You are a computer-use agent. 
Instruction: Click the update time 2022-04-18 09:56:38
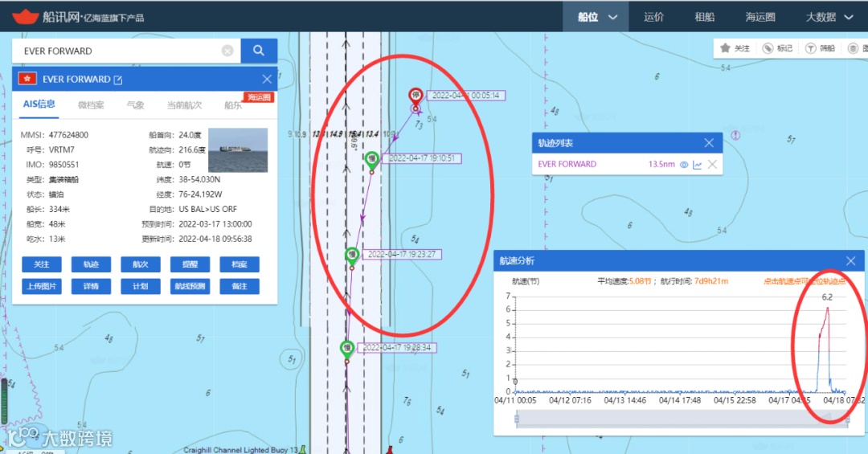point(215,239)
